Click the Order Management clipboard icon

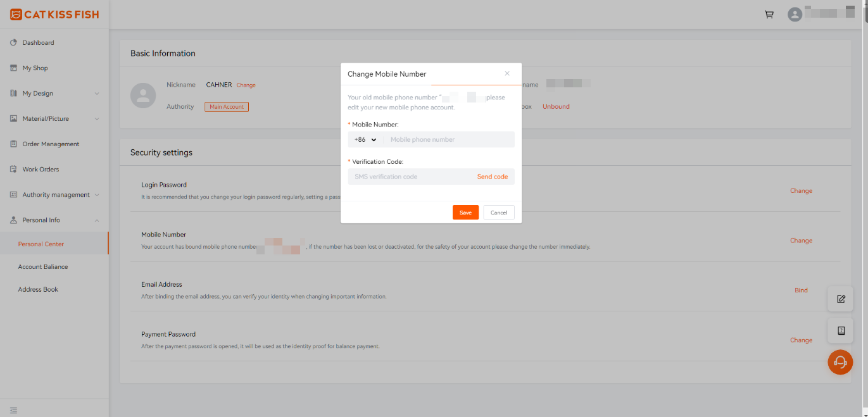click(x=13, y=144)
